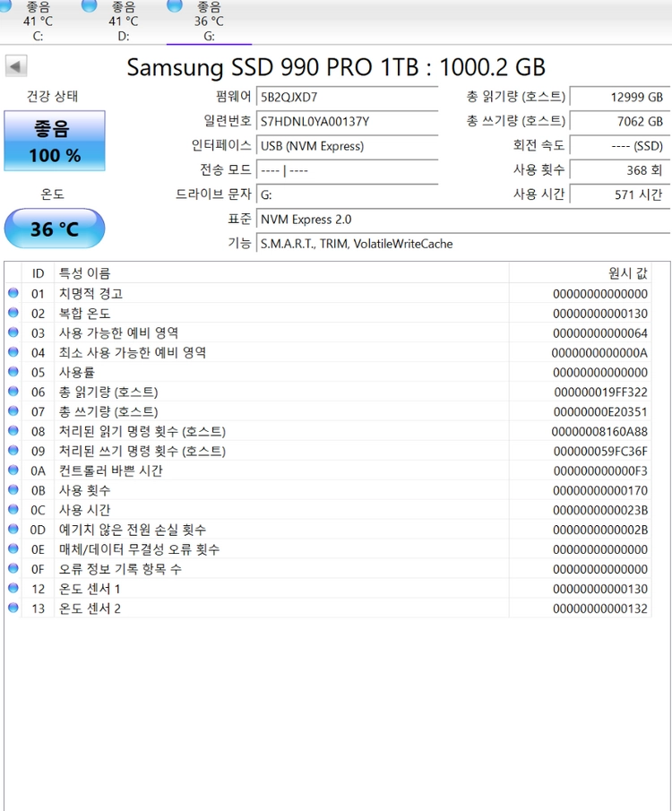The height and width of the screenshot is (811, 672).
Task: Click status dot for row 09 처리된 쓰기 명령 횟수
Action: click(13, 451)
